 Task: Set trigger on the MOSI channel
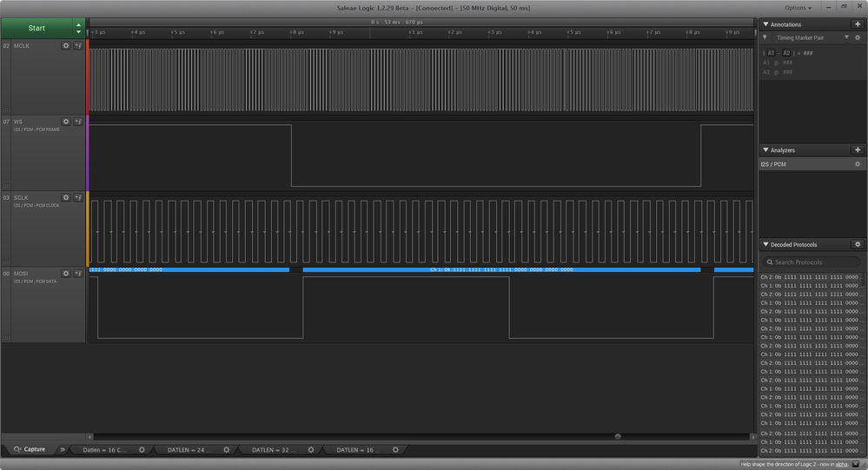click(78, 274)
